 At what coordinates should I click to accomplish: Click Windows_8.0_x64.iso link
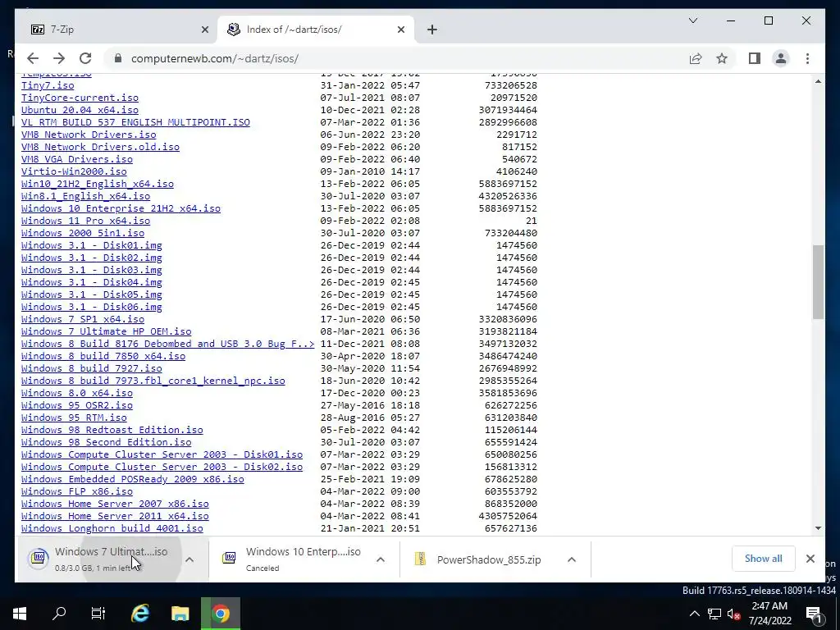click(x=76, y=393)
